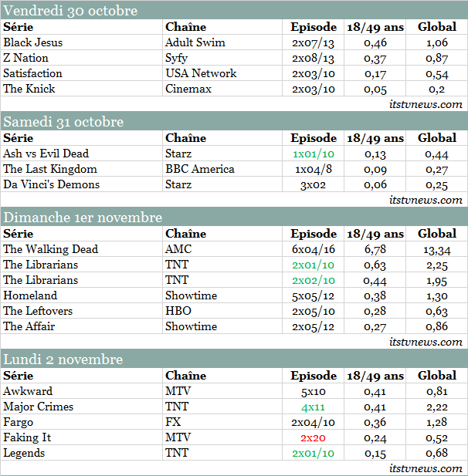The image size is (468, 476).
Task: Click the green 4x11 episode of Major Crimes
Action: tap(314, 407)
